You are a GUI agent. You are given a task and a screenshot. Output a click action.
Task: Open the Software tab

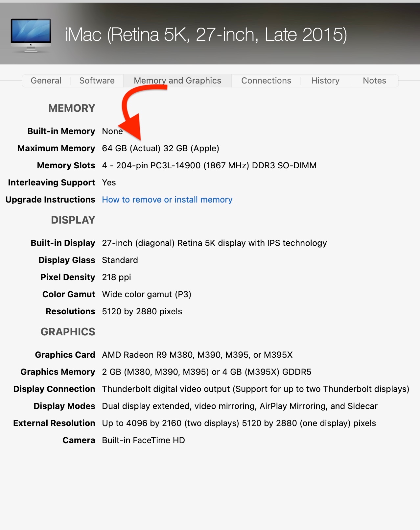pos(97,81)
